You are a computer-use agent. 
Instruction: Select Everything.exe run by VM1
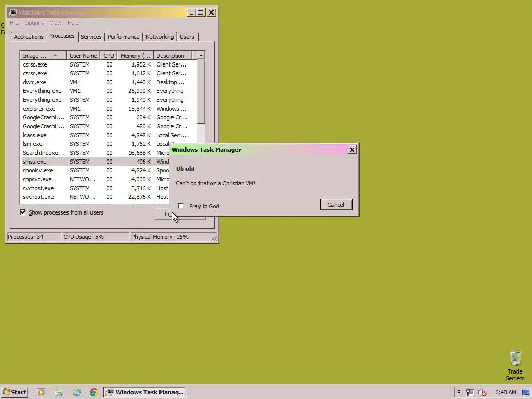[109, 91]
